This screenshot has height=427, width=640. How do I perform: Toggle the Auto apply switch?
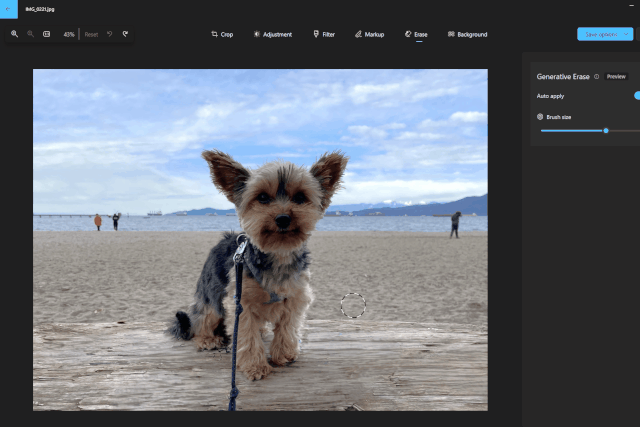(x=637, y=96)
